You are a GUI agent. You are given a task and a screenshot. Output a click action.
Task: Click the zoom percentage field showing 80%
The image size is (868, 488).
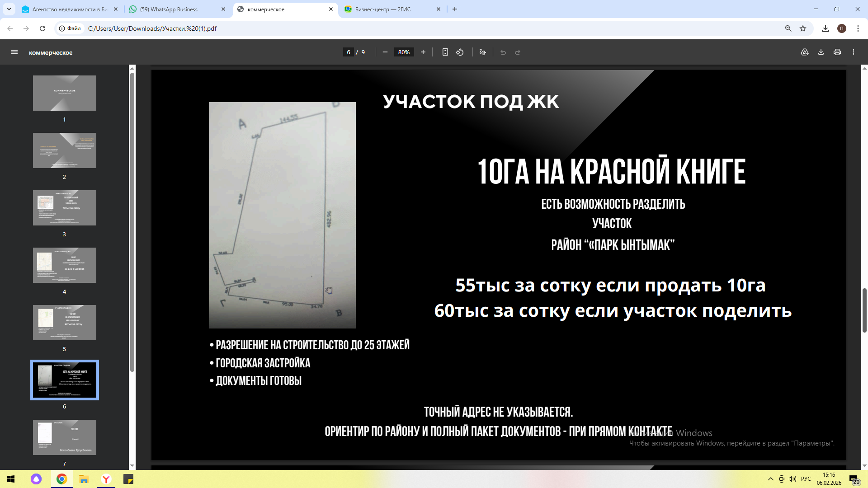[x=404, y=52]
